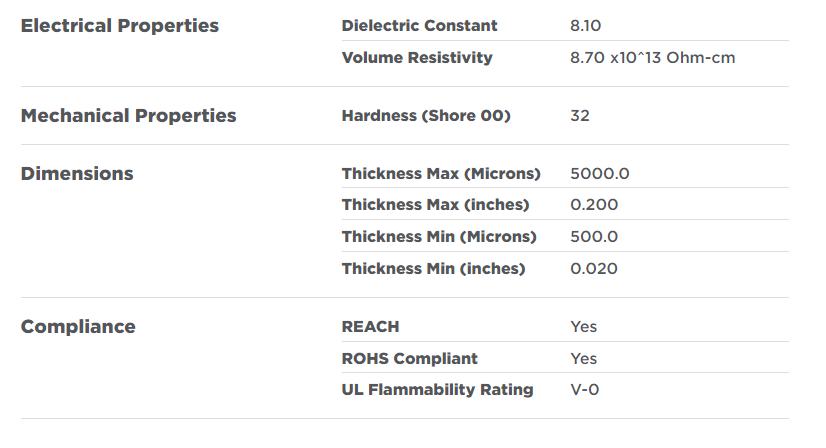Click the Thickness Min (inches) label
The width and height of the screenshot is (826, 448).
point(433,268)
